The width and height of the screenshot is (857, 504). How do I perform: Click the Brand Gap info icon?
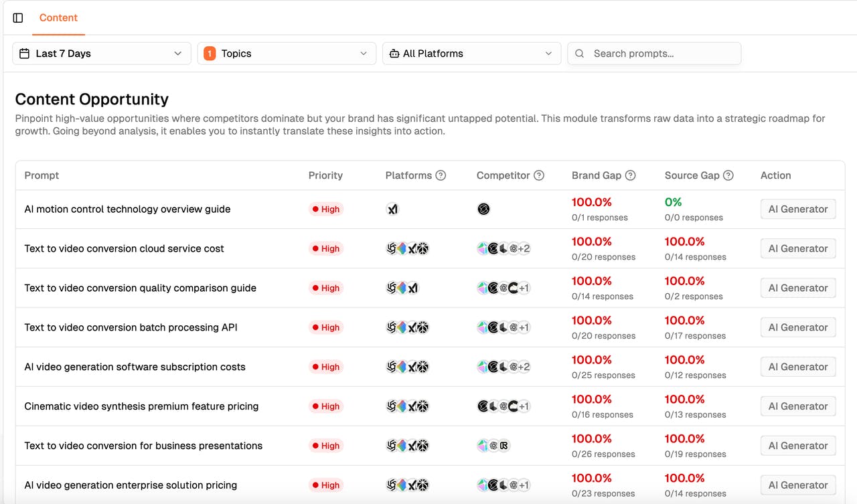[630, 175]
